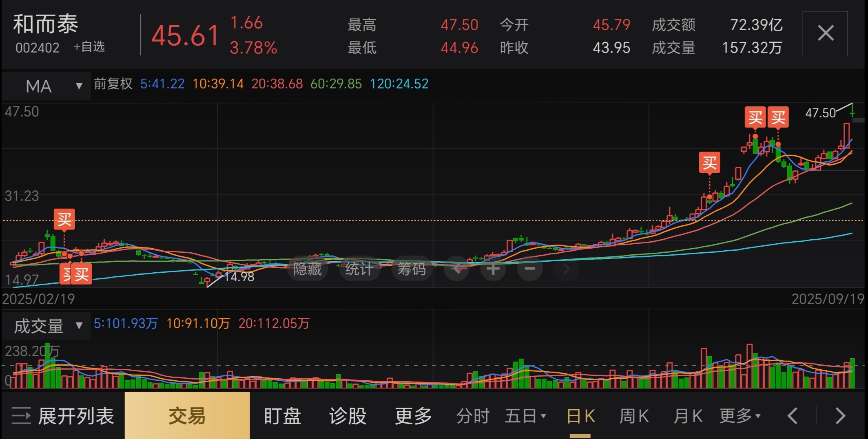Tap the lower 买 marker above 14.97 label
Viewport: 868px width, 439px height.
tap(82, 274)
